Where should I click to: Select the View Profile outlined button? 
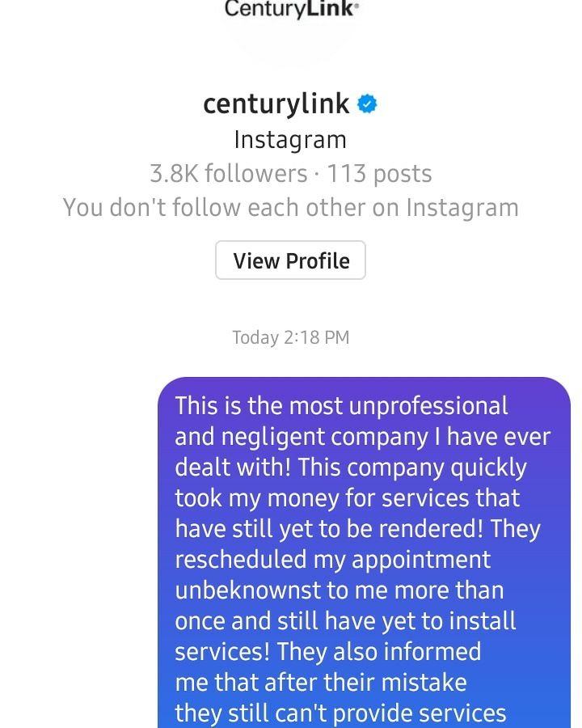(x=291, y=260)
